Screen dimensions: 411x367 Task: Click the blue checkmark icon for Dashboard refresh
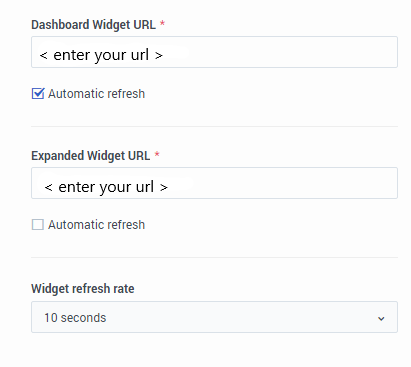click(x=38, y=94)
